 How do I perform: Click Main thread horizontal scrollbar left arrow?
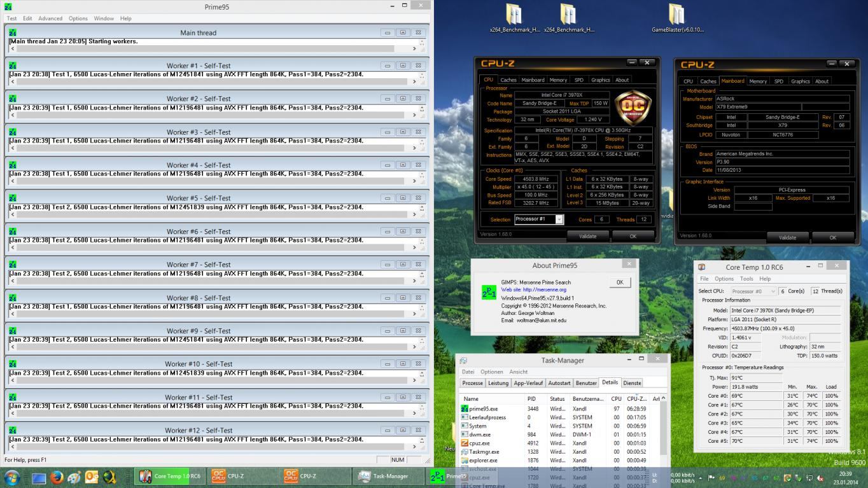coord(13,48)
